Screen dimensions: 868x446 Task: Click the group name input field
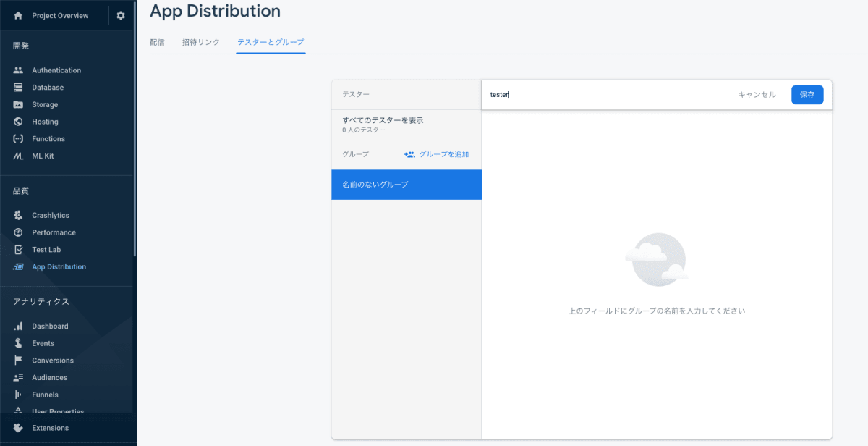tap(608, 95)
